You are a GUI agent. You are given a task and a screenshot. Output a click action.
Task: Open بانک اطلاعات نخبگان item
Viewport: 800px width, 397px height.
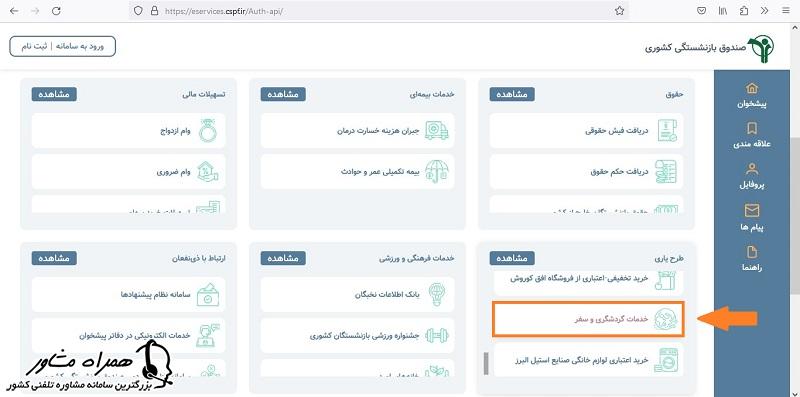[358, 294]
